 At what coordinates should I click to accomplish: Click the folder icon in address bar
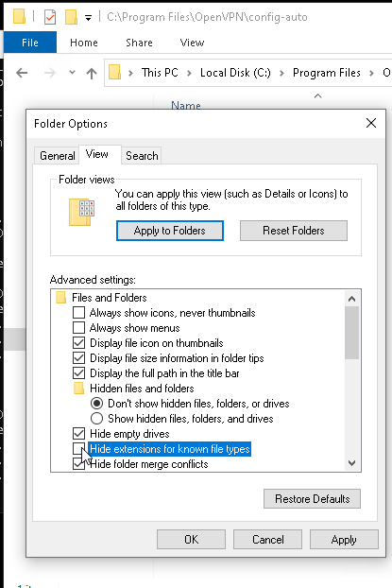(114, 72)
